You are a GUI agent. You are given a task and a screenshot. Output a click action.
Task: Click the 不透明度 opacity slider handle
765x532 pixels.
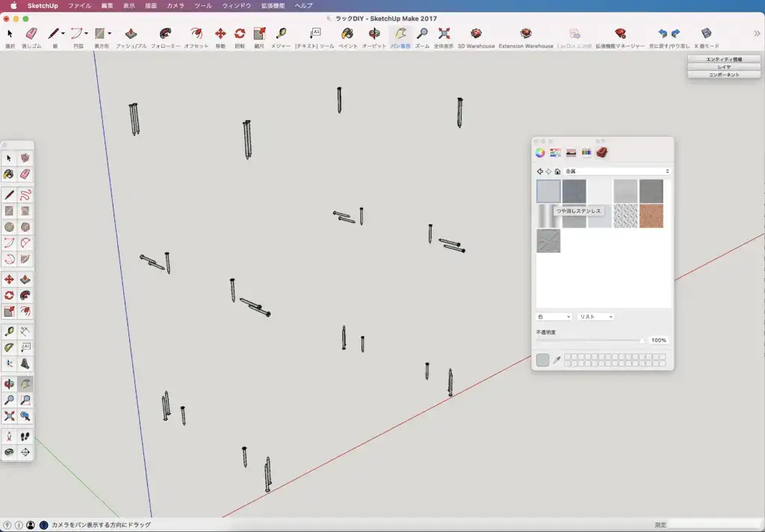(642, 340)
